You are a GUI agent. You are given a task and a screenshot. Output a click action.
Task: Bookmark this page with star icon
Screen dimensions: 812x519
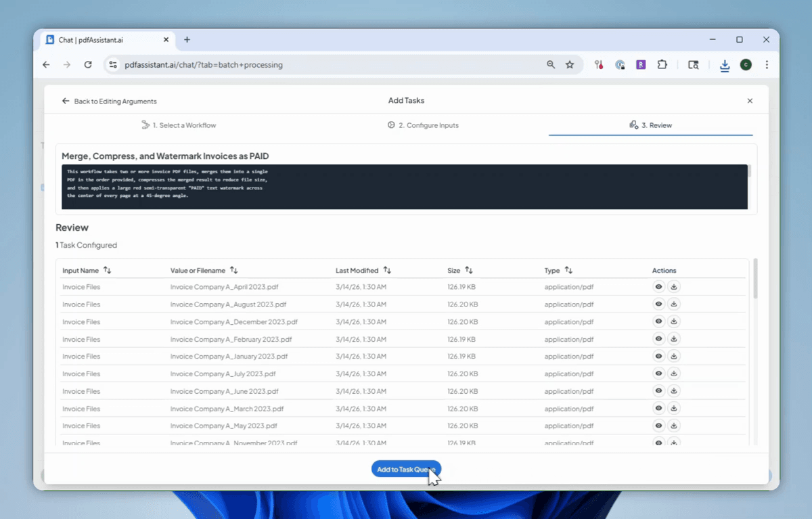(570, 65)
